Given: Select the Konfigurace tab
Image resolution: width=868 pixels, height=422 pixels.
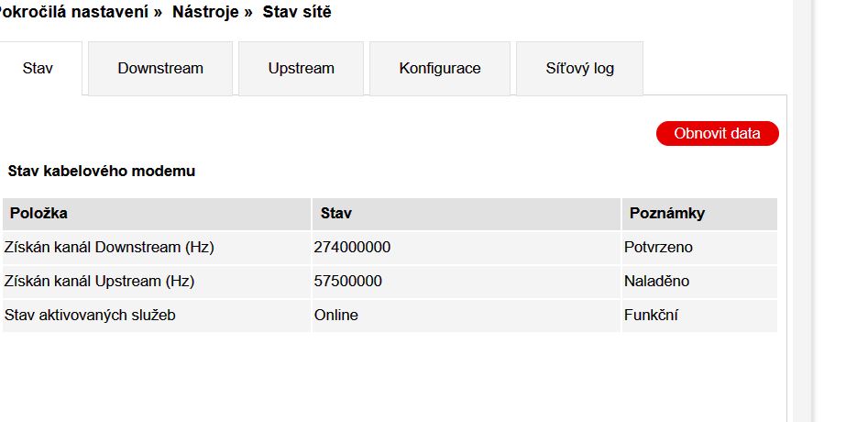Looking at the screenshot, I should pyautogui.click(x=440, y=68).
